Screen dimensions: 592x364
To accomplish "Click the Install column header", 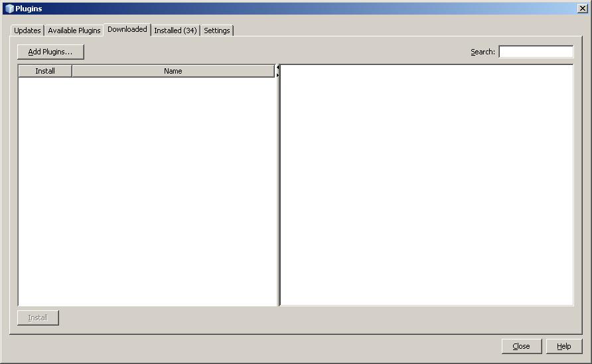I will point(45,71).
